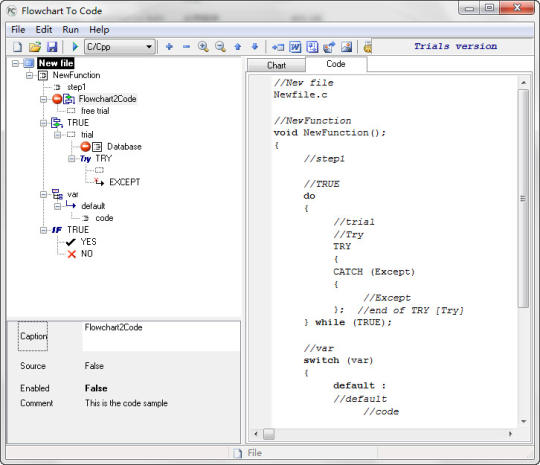Select the Database tree item

click(x=124, y=147)
